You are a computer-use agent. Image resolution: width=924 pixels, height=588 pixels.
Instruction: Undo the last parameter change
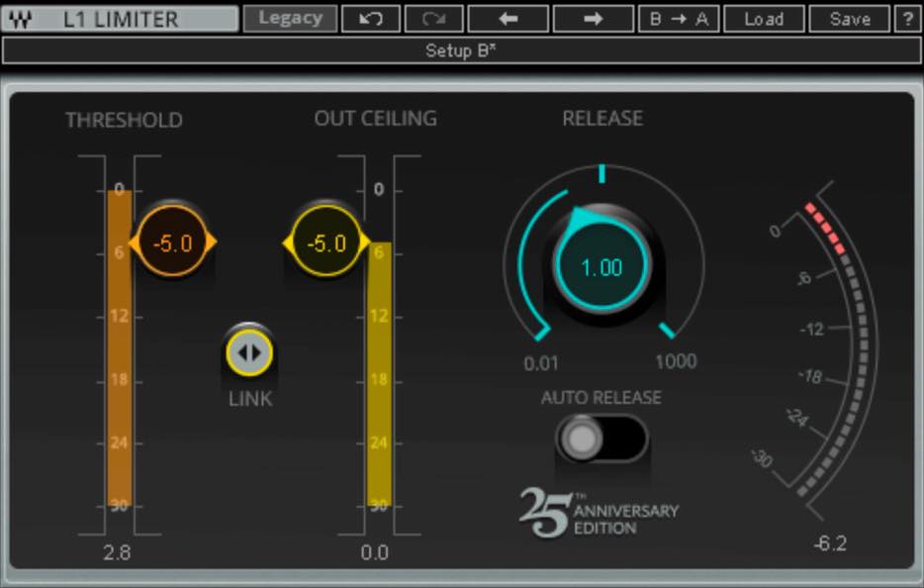point(371,19)
